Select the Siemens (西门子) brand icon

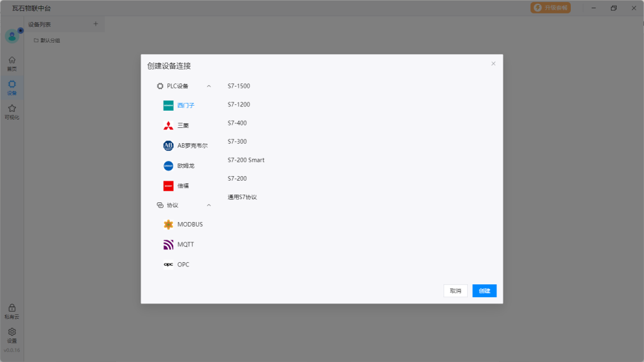(x=168, y=106)
